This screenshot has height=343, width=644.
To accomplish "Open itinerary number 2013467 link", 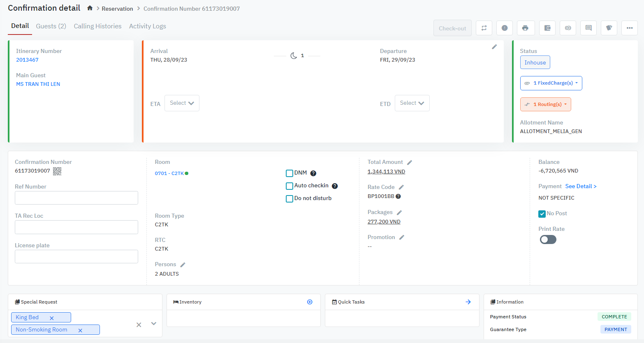I will [x=27, y=60].
